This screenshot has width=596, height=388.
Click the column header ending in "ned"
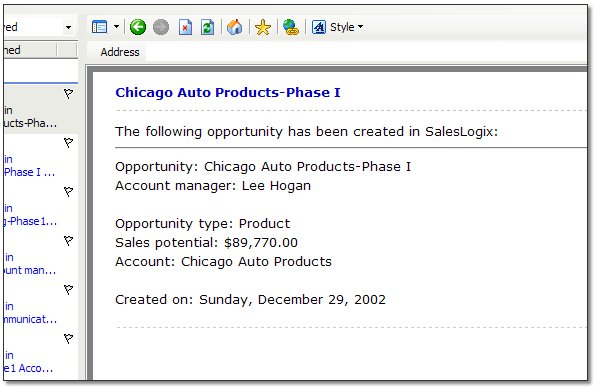point(30,50)
